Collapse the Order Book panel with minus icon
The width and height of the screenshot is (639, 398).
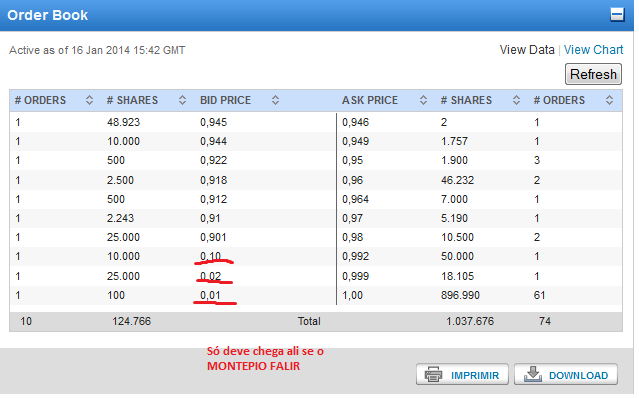pos(617,15)
